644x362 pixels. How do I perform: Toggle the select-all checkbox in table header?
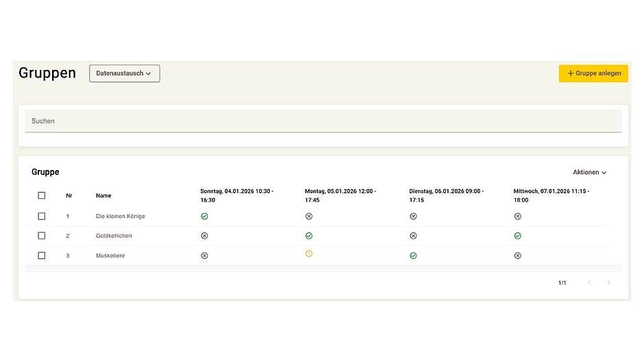(42, 195)
